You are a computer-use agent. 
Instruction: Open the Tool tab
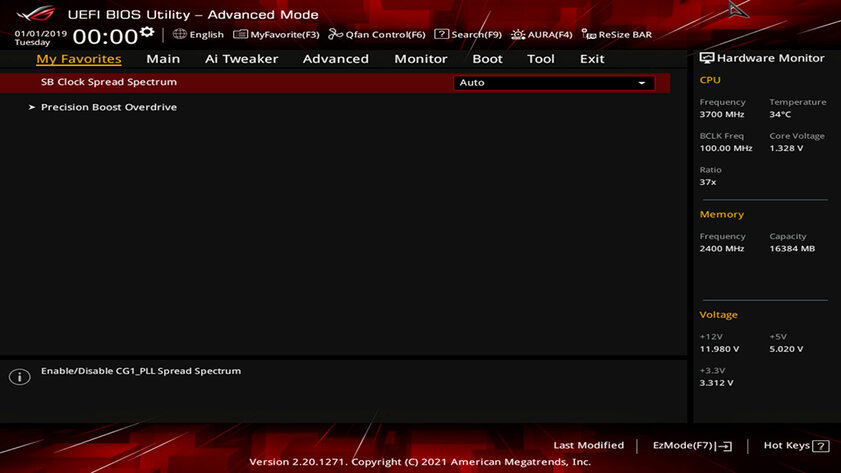point(541,58)
